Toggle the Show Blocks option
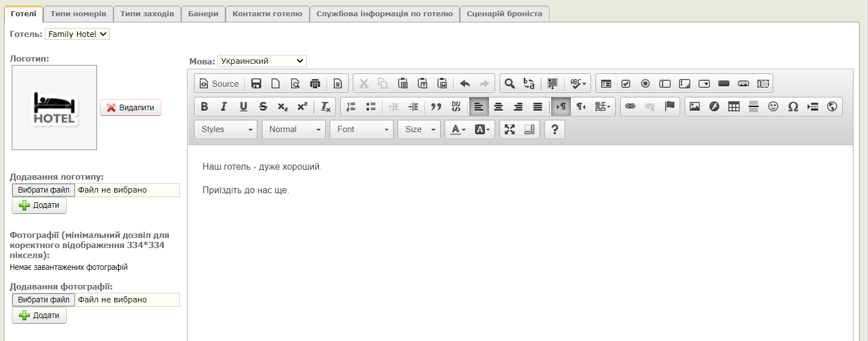 point(529,129)
